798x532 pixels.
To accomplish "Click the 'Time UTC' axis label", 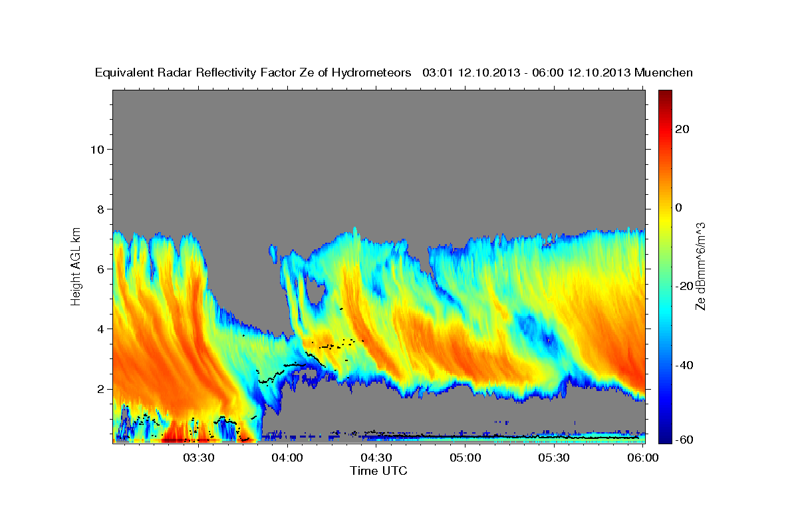I will 378,471.
